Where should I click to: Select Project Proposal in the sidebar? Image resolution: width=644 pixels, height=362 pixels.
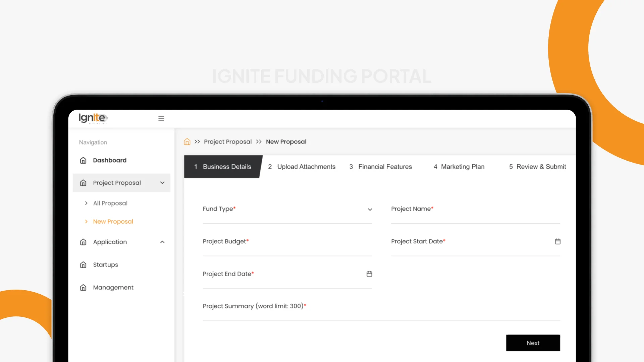coord(121,183)
